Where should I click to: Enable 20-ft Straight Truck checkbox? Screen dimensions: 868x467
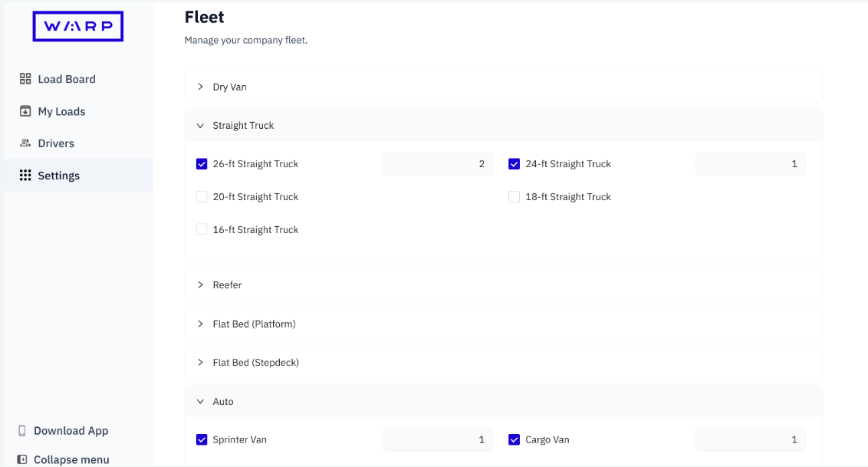coord(202,196)
